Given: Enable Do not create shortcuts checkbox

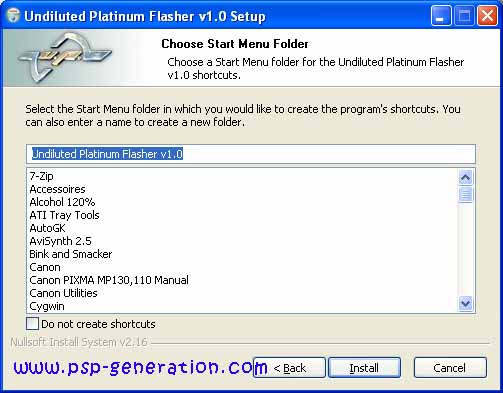Looking at the screenshot, I should 32,324.
